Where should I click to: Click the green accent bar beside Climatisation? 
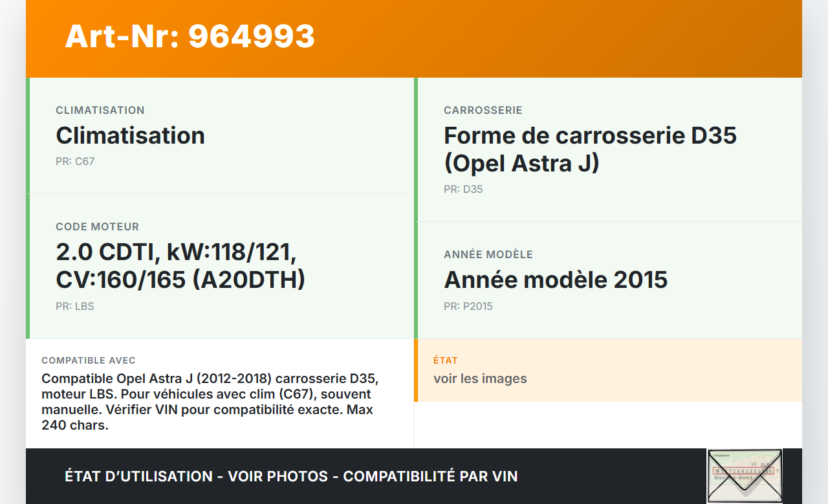pyautogui.click(x=27, y=136)
